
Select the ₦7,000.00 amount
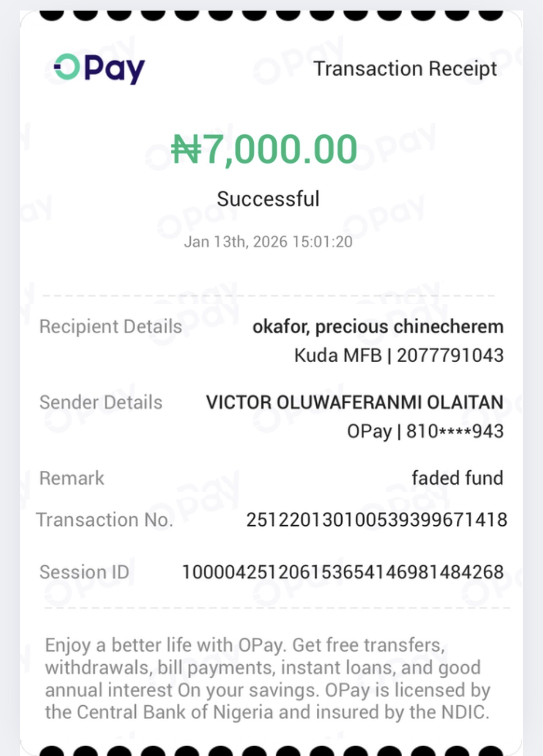click(264, 149)
